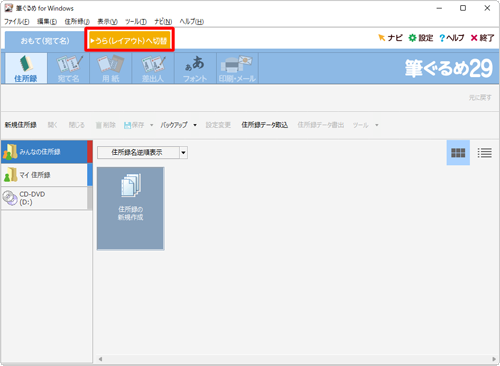Image resolution: width=500 pixels, height=366 pixels.
Task: Select the おもて(宛て名) tab
Action: pyautogui.click(x=45, y=41)
